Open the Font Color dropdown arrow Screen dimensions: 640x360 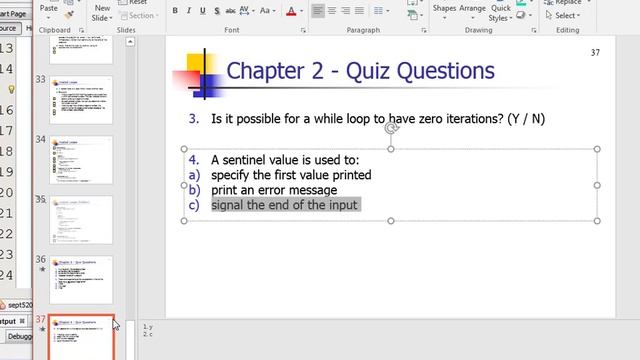301,11
